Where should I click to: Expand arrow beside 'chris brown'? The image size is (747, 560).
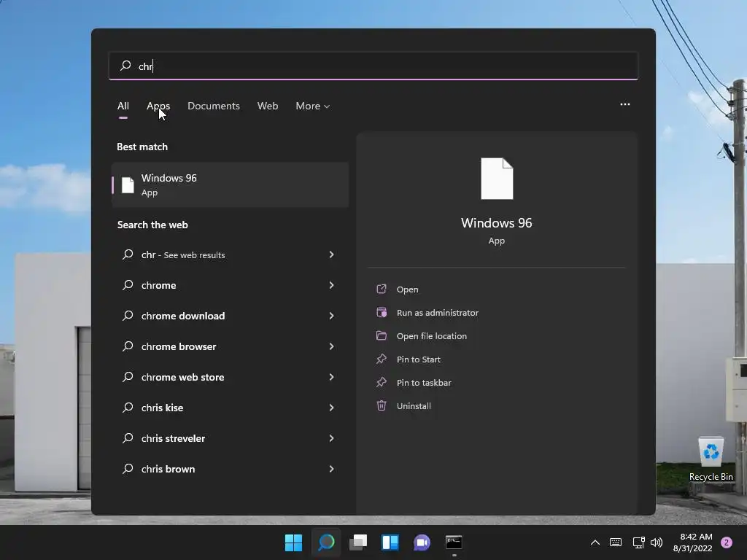pyautogui.click(x=332, y=469)
